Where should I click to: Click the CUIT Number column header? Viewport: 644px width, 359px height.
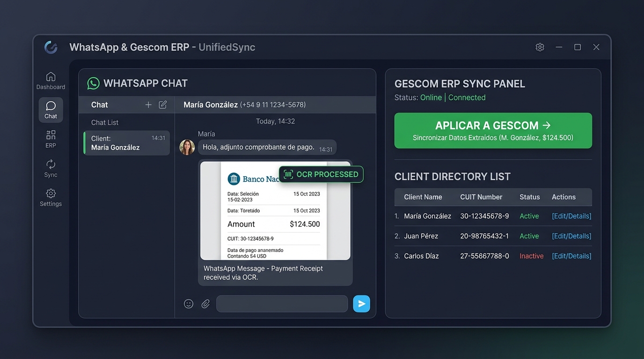[x=481, y=197]
